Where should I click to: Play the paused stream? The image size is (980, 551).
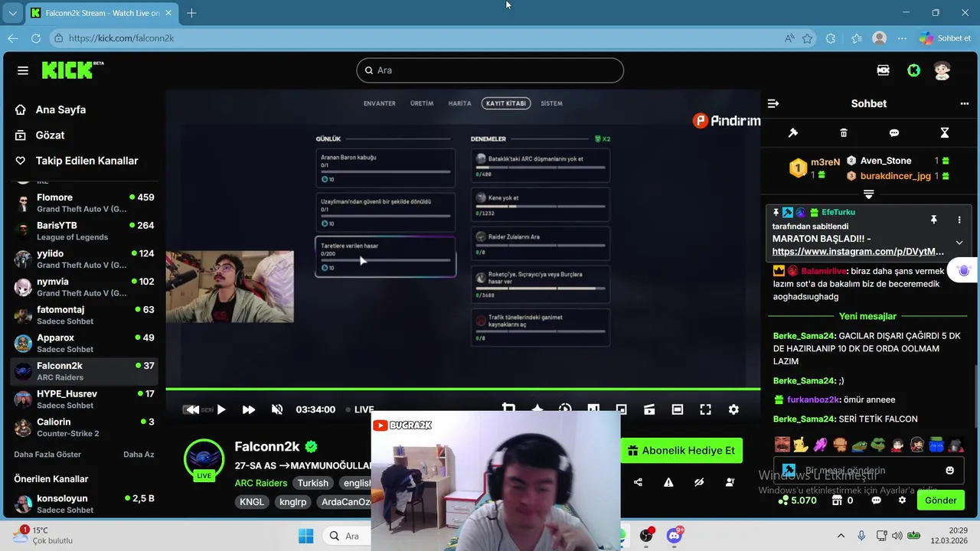pos(221,409)
